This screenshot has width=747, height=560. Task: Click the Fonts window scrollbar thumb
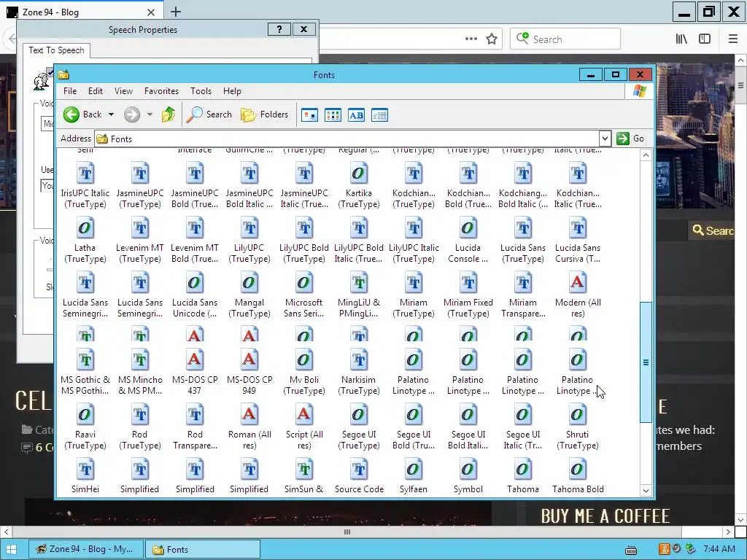(x=646, y=362)
